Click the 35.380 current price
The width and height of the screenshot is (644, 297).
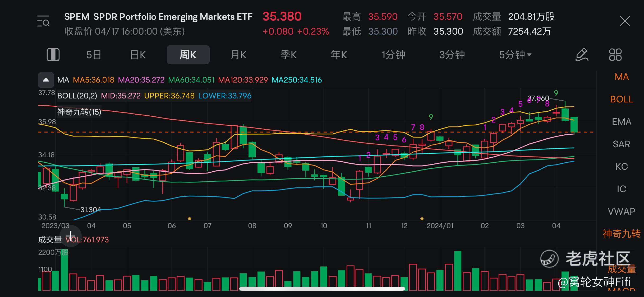click(x=282, y=16)
